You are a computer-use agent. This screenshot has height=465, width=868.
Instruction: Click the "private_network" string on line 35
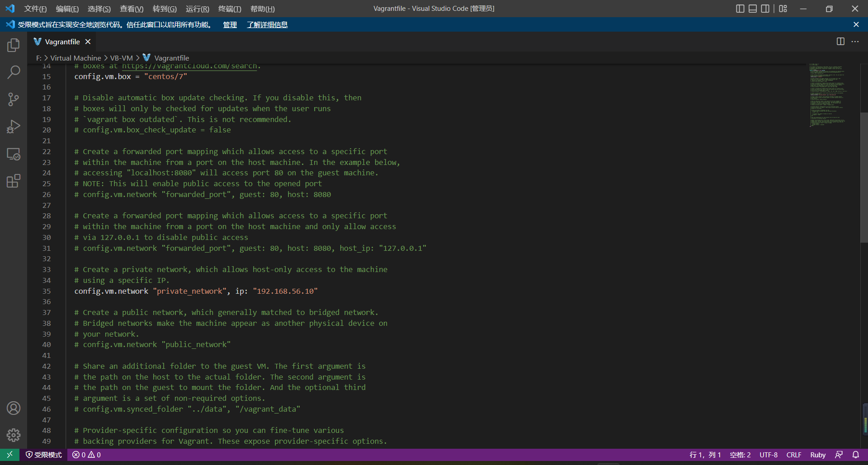[190, 291]
